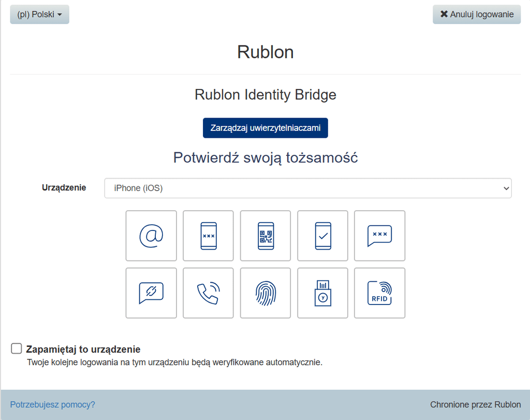Choose the SMS passcode speech bubble icon
This screenshot has height=420, width=530.
click(x=379, y=236)
